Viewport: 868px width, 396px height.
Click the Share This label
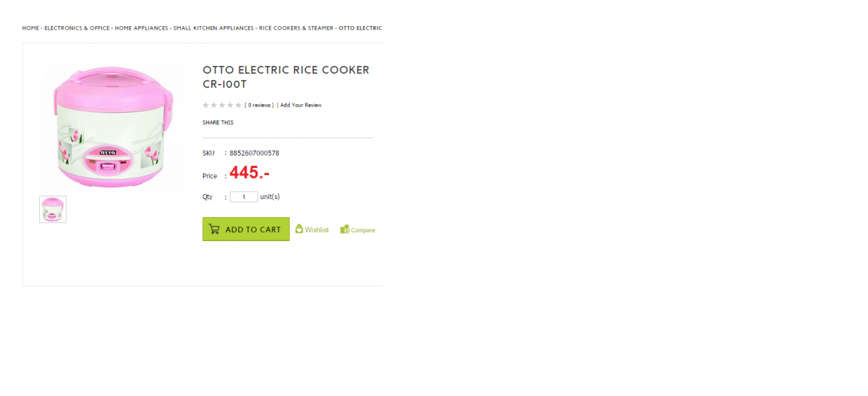pyautogui.click(x=218, y=123)
